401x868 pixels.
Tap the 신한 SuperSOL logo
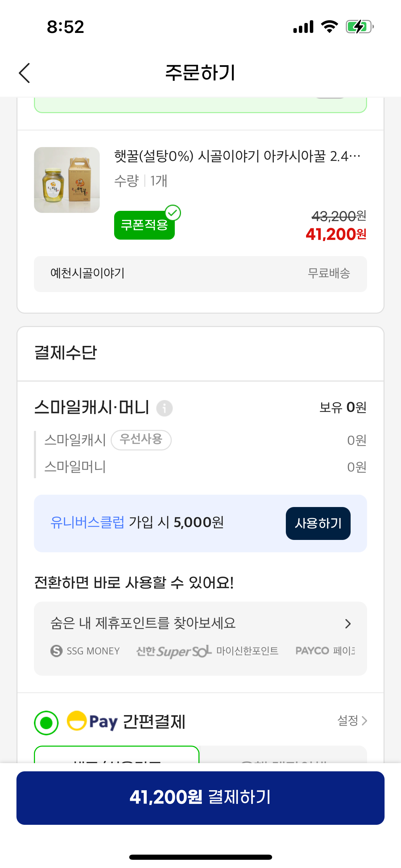click(x=173, y=651)
